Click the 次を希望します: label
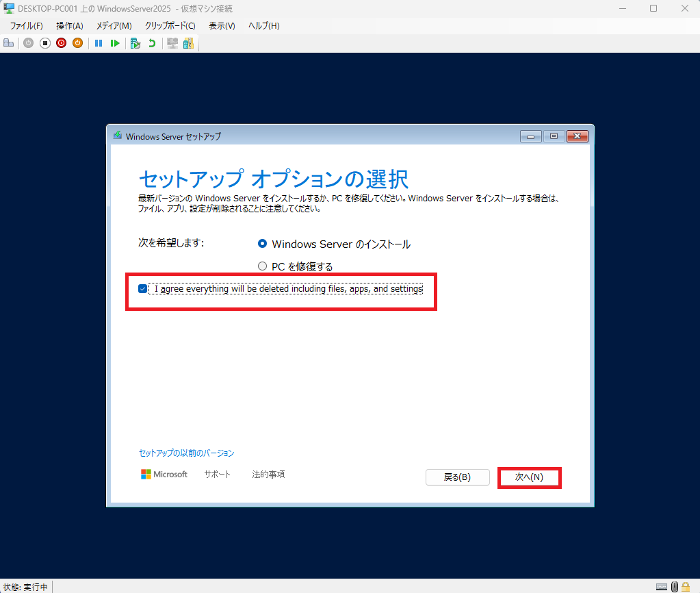 click(x=172, y=242)
